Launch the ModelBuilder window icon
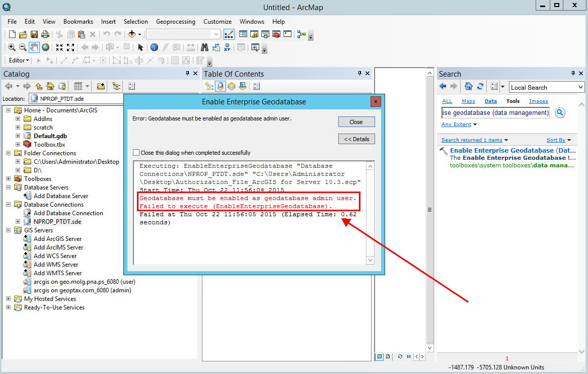 (x=301, y=34)
